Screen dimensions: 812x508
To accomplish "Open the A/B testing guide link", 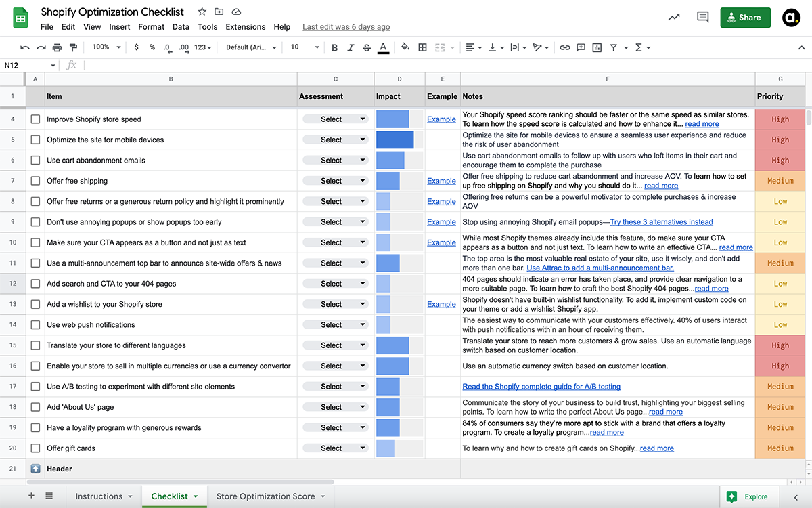I will [x=541, y=387].
